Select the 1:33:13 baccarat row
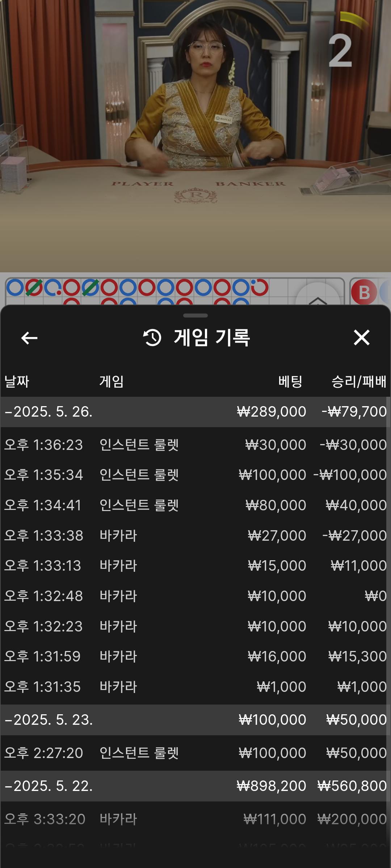 pos(195,566)
